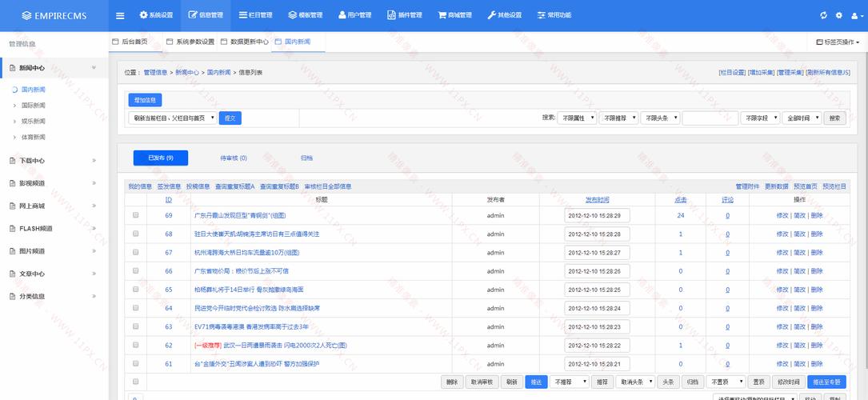Check the checkbox for row ID 65
This screenshot has width=868, height=400.
pos(136,290)
